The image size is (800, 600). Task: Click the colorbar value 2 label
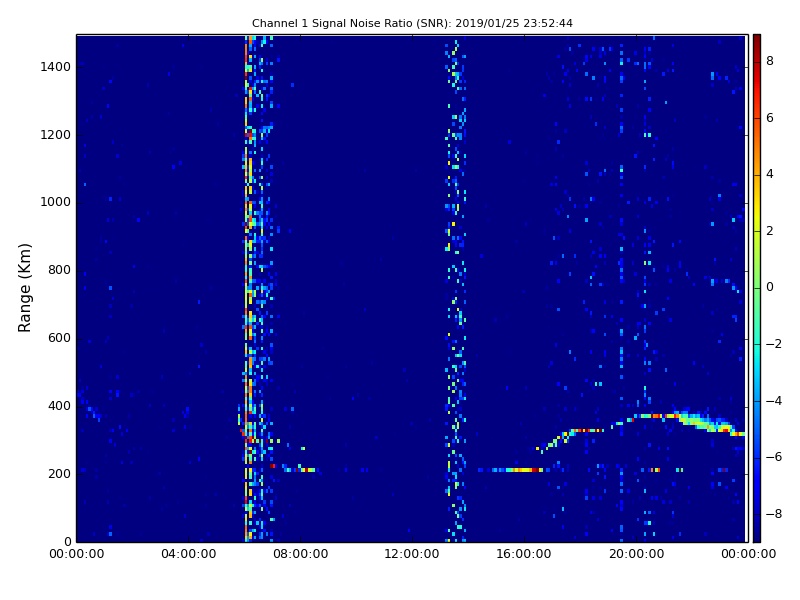coord(770,231)
